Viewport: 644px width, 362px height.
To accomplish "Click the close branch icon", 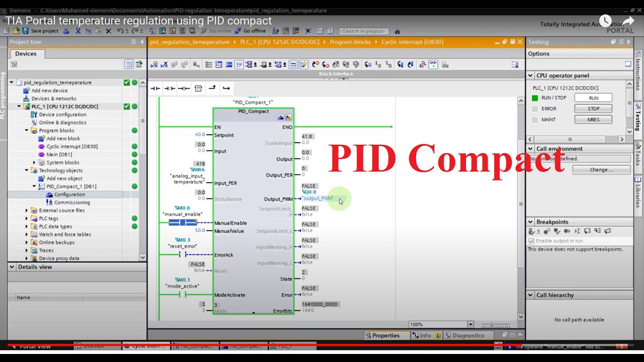I will 226,88.
